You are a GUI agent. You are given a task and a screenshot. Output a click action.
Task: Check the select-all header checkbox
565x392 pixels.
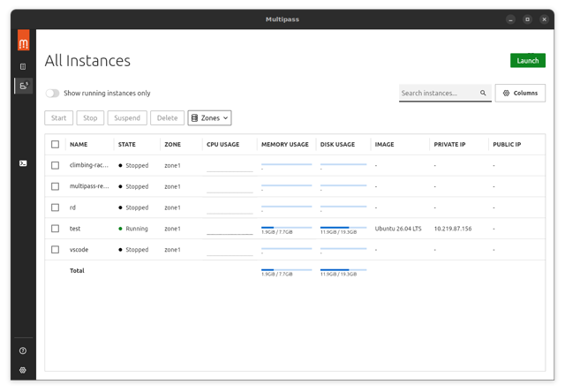(55, 145)
